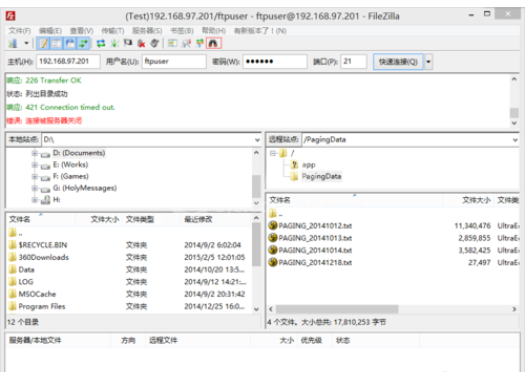Click the message log vertical scrollbar thumb

514,113
